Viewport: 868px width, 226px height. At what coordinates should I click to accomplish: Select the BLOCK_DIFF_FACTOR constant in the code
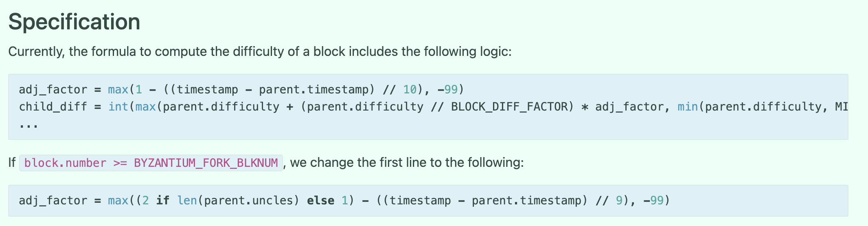(x=509, y=107)
